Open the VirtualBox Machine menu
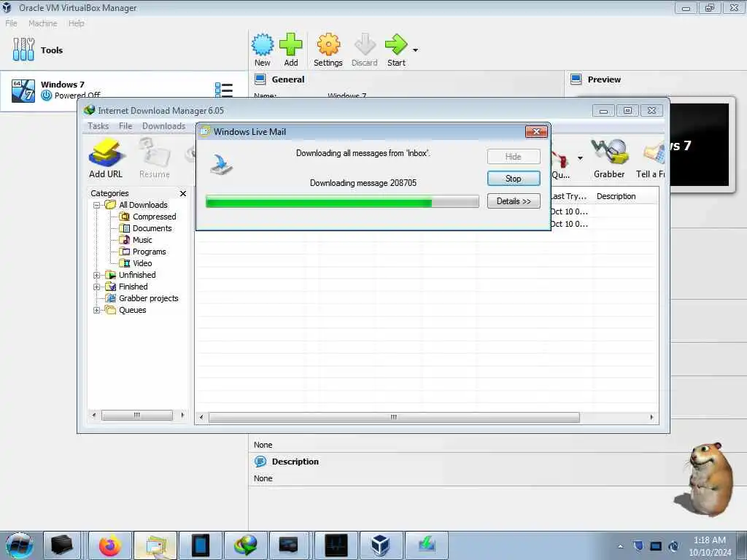The image size is (747, 560). click(x=43, y=23)
